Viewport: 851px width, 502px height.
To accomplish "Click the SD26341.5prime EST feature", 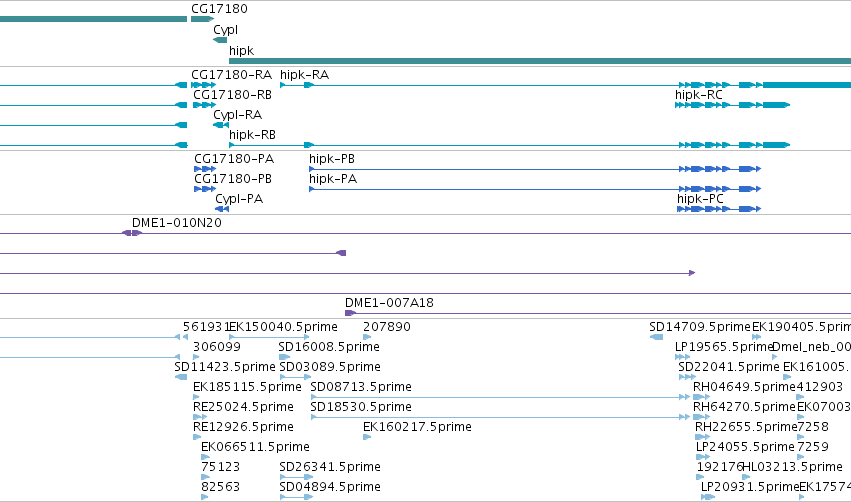I will [296, 477].
